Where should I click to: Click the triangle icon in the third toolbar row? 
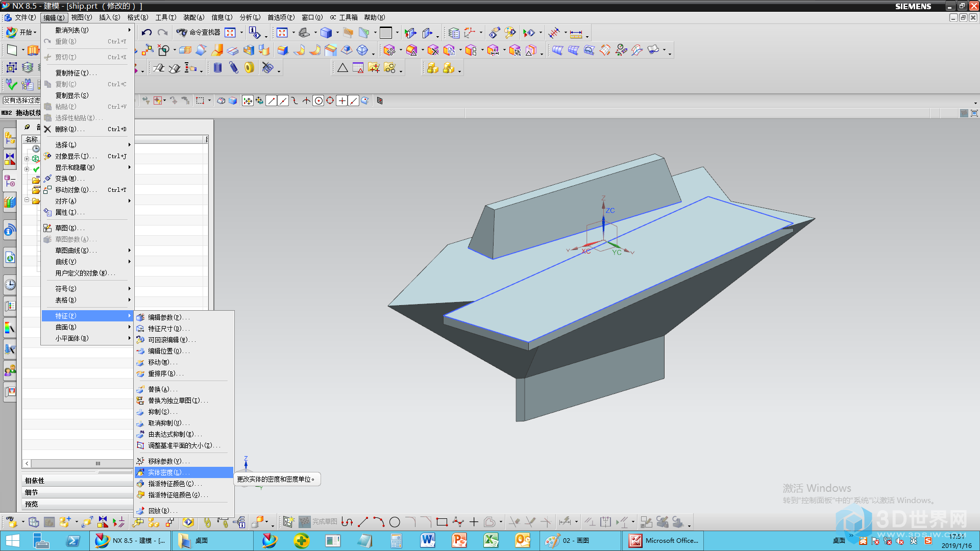tap(342, 68)
